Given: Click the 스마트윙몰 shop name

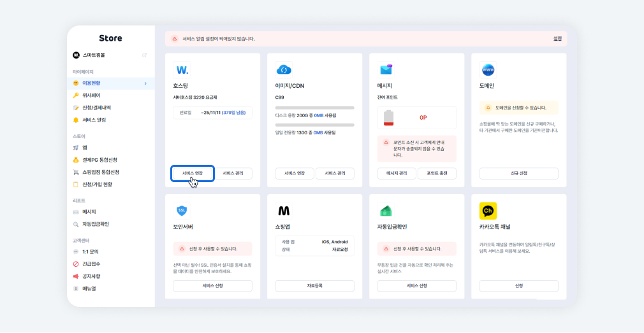Looking at the screenshot, I should [x=94, y=55].
